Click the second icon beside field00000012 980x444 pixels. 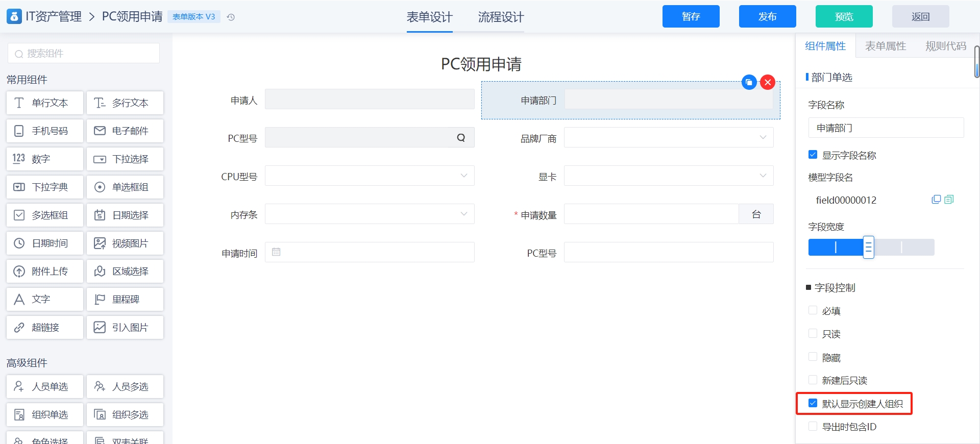point(949,200)
